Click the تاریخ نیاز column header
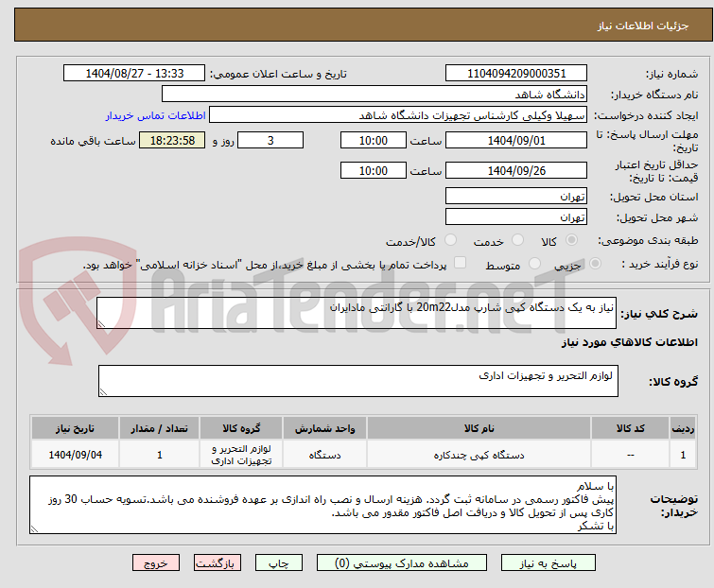Image resolution: width=714 pixels, height=588 pixels. pyautogui.click(x=75, y=428)
